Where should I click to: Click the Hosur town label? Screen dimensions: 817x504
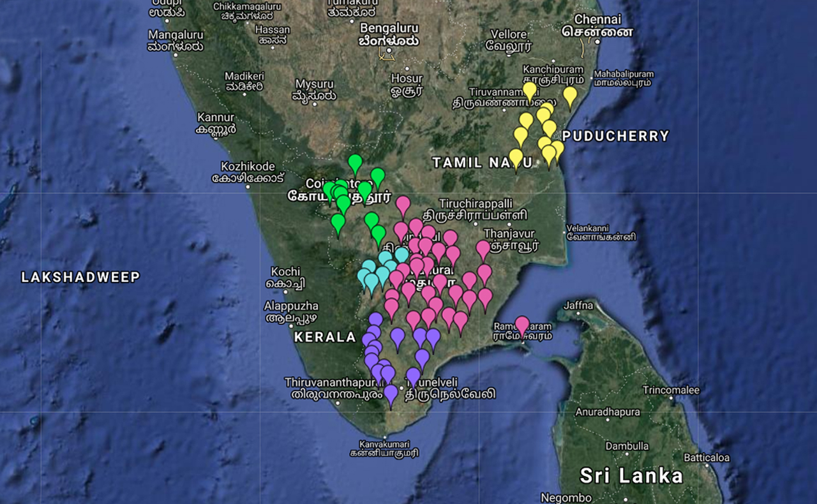pos(407,84)
